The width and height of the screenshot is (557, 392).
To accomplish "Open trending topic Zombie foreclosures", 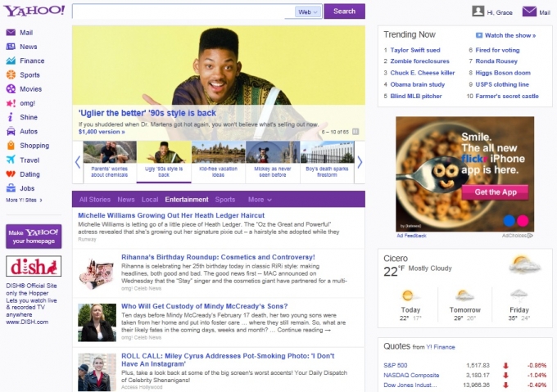I will click(x=419, y=61).
